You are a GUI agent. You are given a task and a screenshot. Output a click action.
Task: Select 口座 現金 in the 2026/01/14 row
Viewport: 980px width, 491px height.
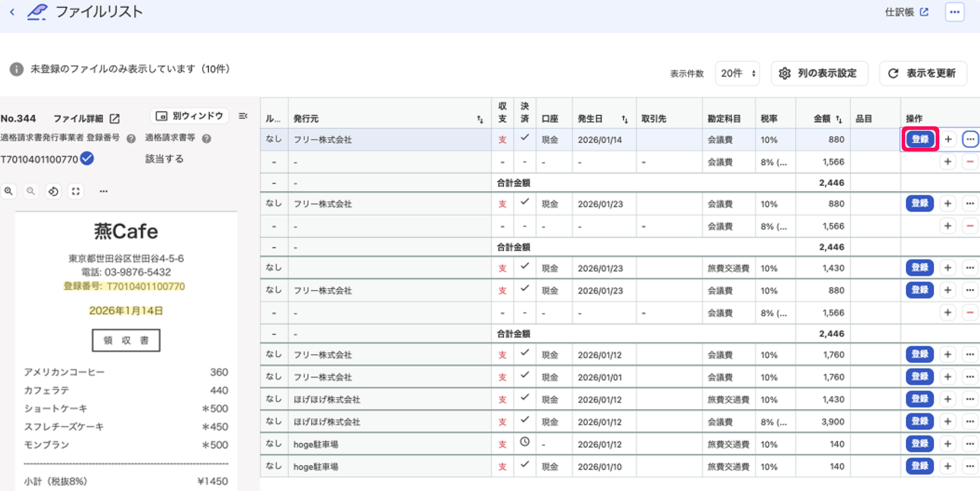pos(554,140)
